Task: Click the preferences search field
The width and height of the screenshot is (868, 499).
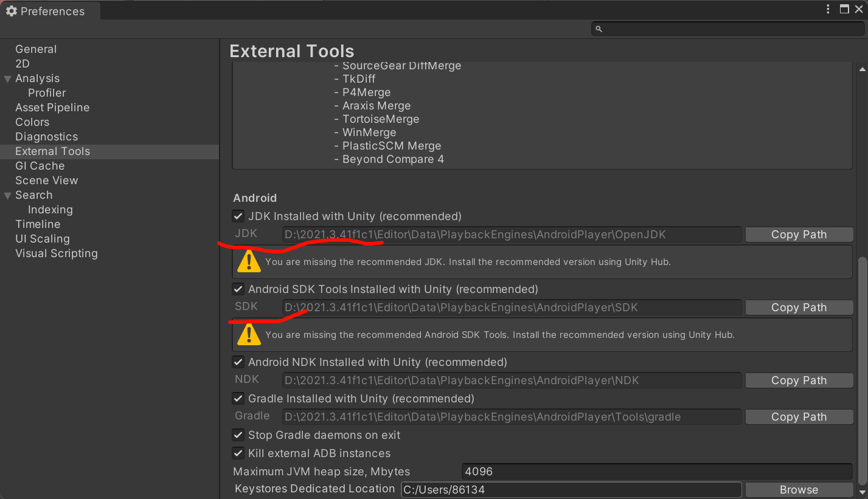Action: [x=727, y=29]
